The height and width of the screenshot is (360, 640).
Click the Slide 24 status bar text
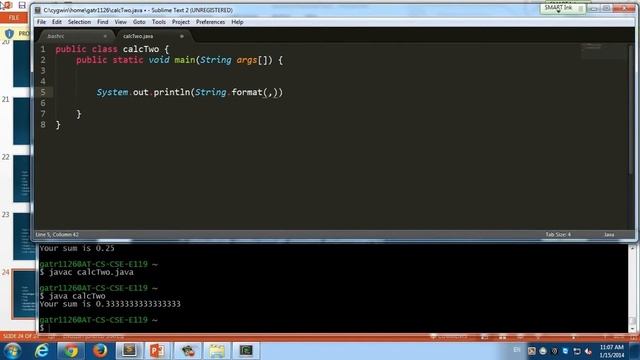20,336
